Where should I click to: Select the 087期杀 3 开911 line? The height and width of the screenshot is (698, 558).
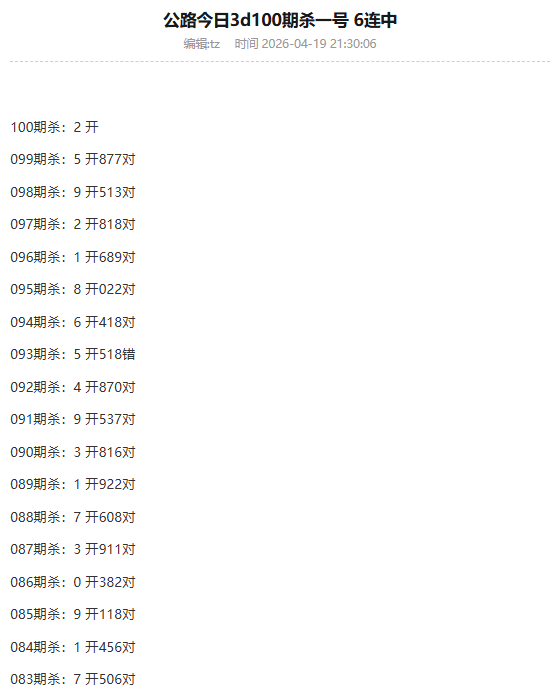[73, 549]
